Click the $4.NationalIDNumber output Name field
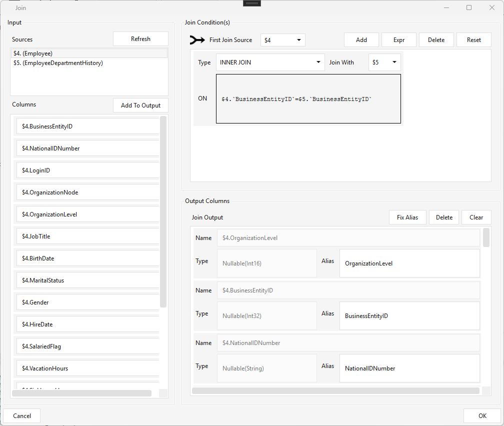Viewport: 504px width, 426px height. (348, 342)
